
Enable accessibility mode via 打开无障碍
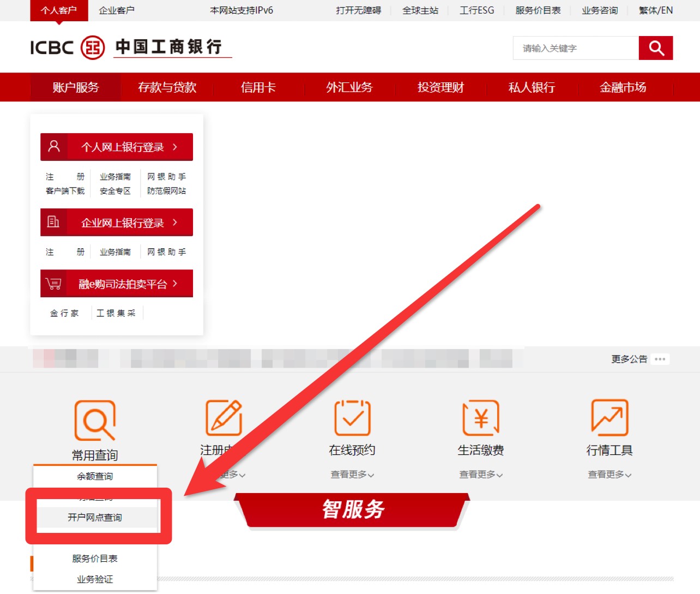point(358,10)
